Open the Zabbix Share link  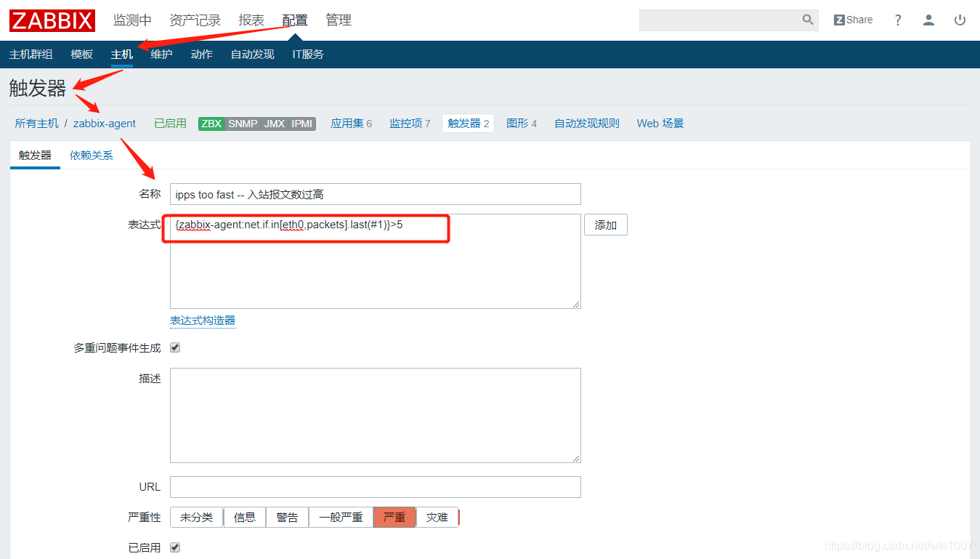[853, 20]
